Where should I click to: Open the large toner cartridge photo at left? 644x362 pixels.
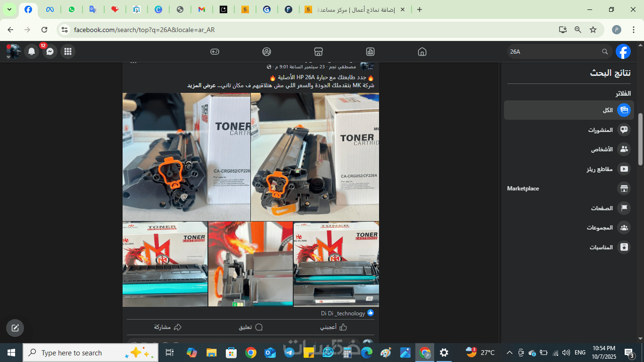[x=186, y=157]
